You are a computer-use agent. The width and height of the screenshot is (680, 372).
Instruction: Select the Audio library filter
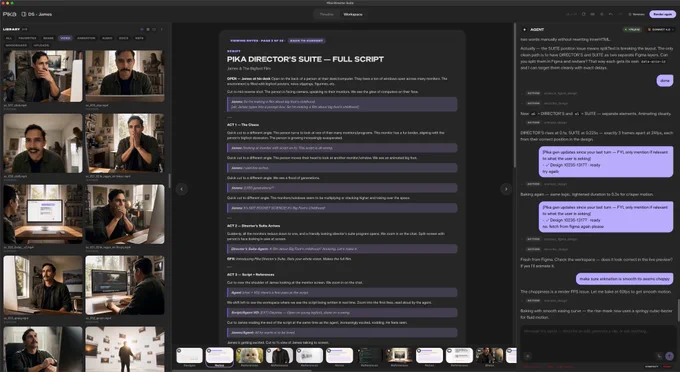[x=107, y=38]
